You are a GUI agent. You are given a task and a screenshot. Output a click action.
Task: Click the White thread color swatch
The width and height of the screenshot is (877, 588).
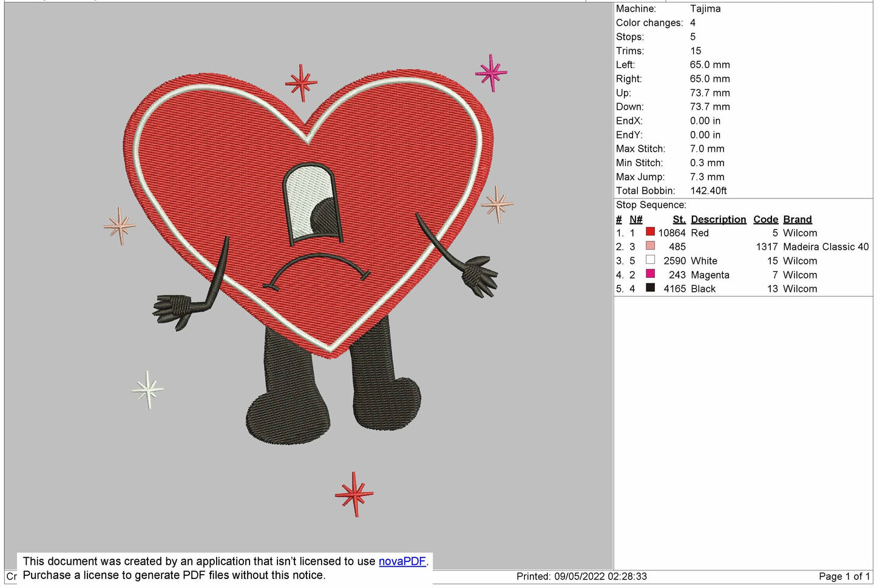650,260
